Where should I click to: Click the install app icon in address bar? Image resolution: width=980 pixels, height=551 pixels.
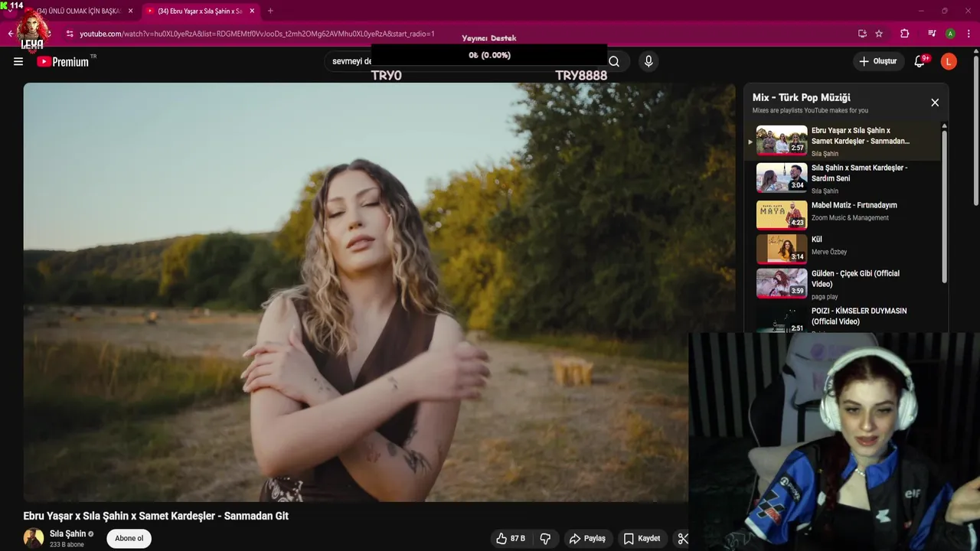click(862, 34)
